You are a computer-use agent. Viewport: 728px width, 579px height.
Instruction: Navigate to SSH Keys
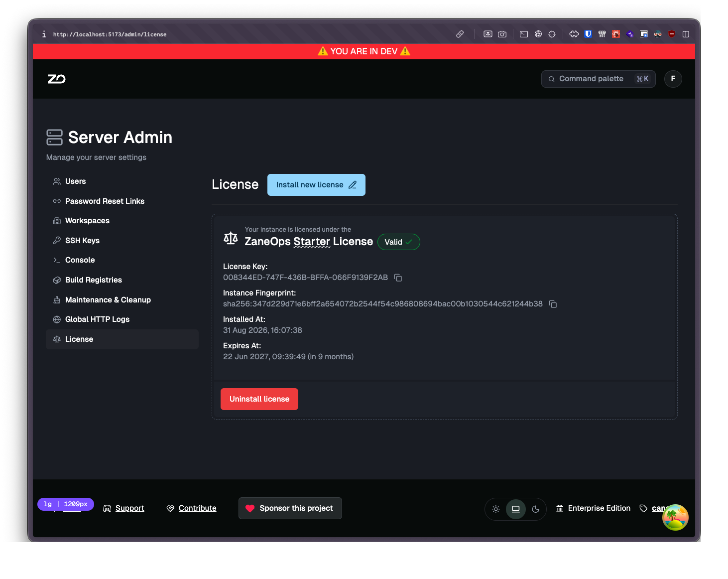coord(122,241)
